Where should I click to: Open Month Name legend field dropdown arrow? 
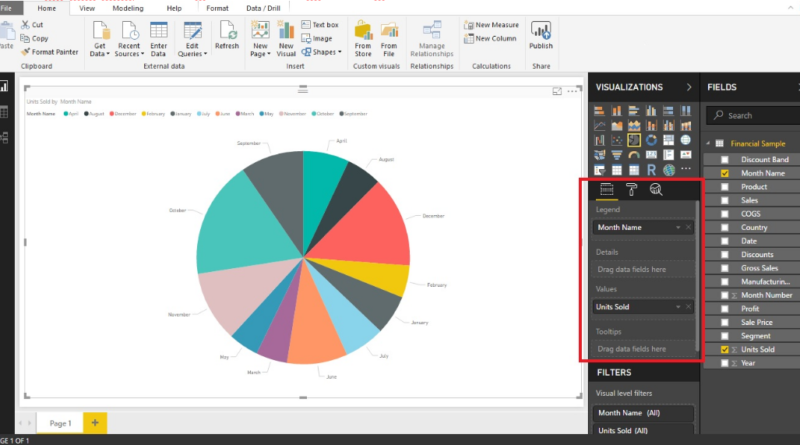(679, 227)
